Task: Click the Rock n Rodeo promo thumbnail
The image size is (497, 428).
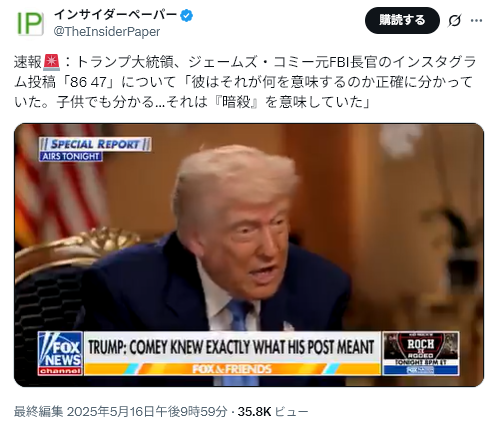Action: pyautogui.click(x=421, y=353)
